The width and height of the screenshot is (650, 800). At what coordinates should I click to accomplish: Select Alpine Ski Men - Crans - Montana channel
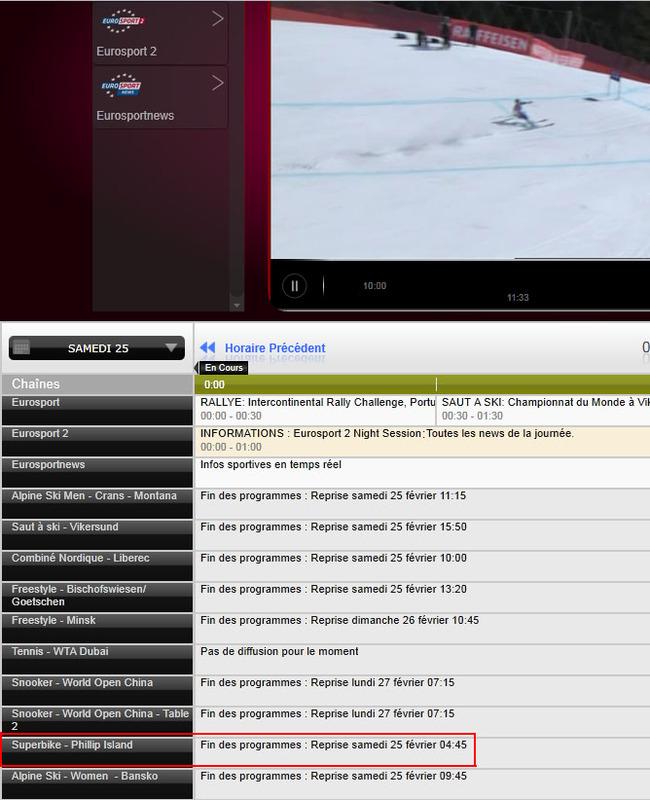(97, 504)
